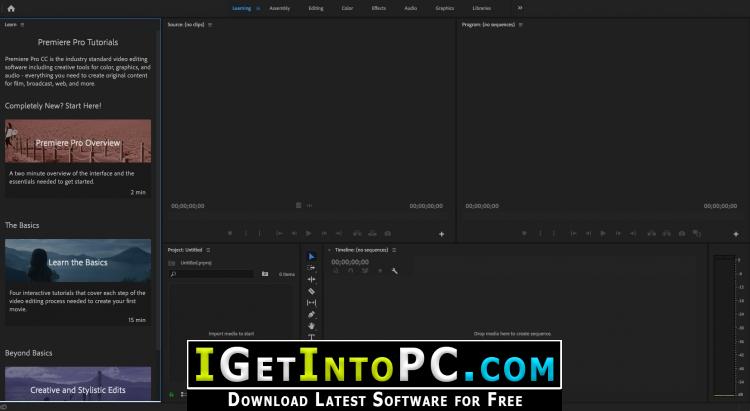
Task: Export frame from Program monitor
Action: [x=682, y=233]
